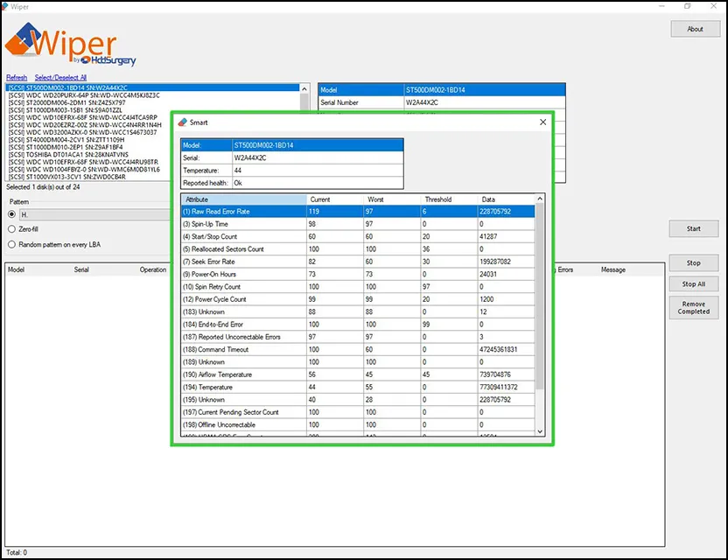728x560 pixels.
Task: Select the Reported Uncorrectable Errors row
Action: (358, 337)
